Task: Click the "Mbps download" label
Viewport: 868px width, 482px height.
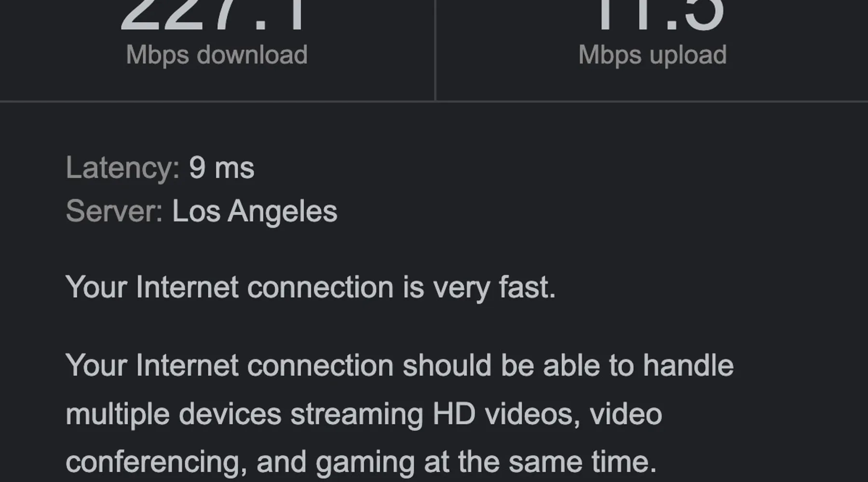Action: point(217,55)
